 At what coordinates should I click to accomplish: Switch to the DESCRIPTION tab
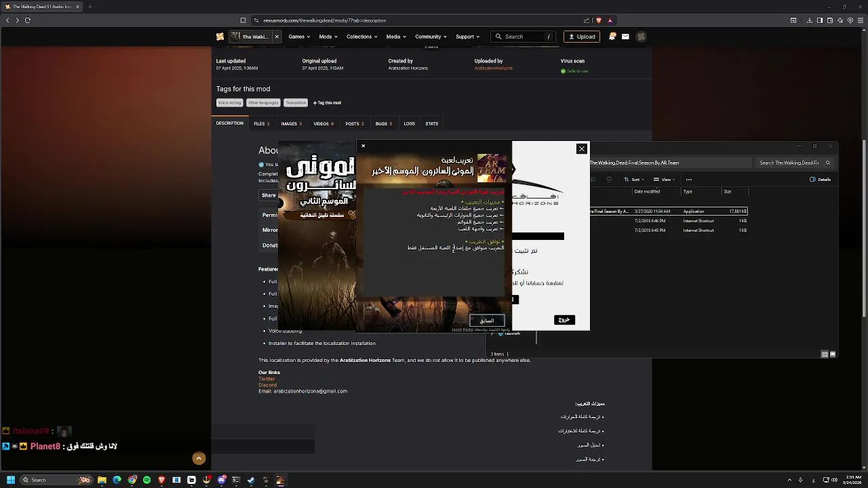230,123
